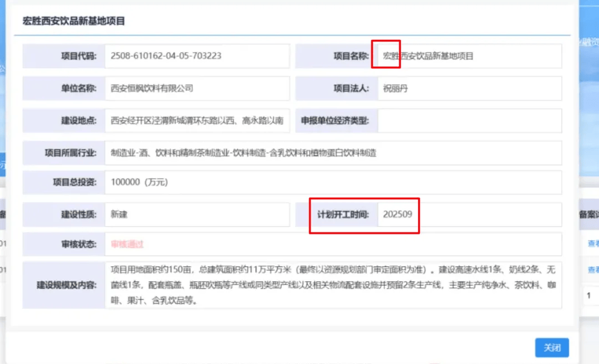
Task: Click the 申报单位经济类型 label
Action: (335, 121)
